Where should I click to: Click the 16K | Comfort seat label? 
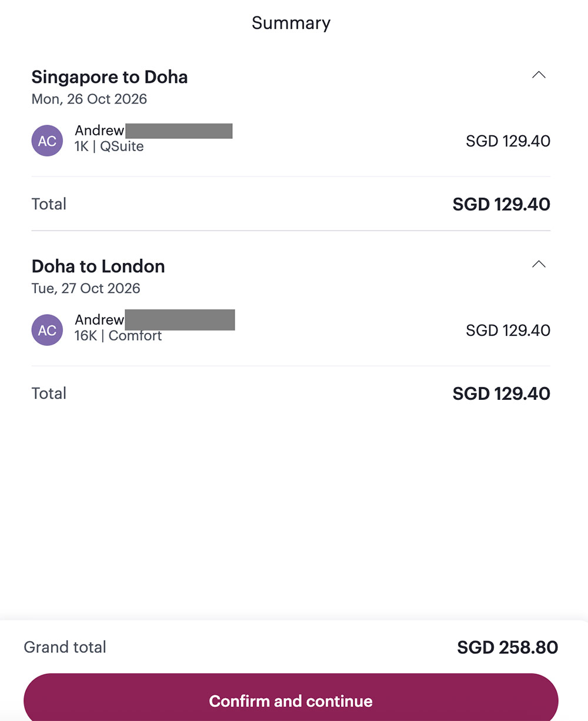118,336
